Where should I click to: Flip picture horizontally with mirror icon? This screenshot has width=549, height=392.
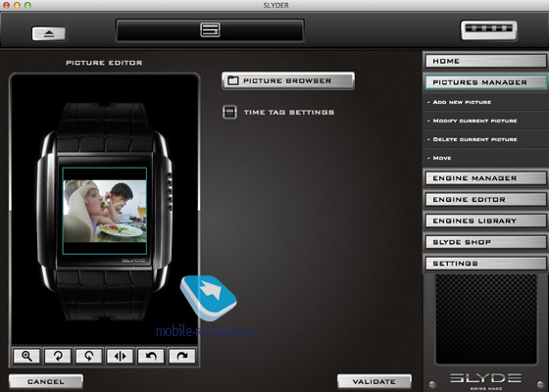(120, 357)
